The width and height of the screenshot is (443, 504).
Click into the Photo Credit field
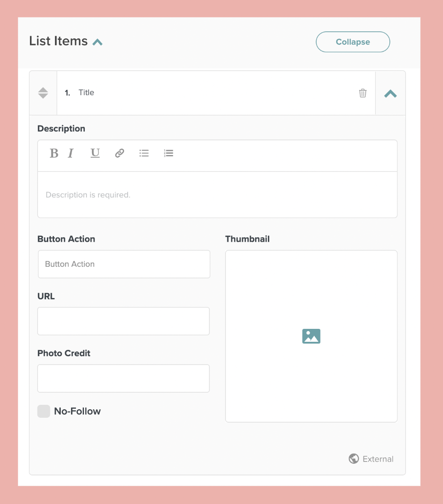point(124,378)
